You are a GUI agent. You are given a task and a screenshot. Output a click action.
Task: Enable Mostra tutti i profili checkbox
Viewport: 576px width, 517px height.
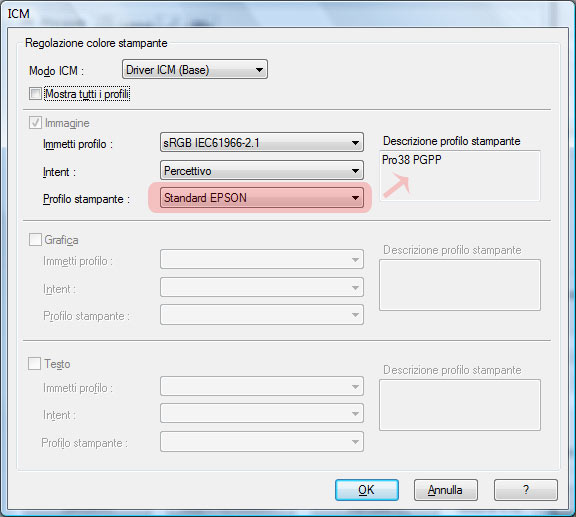(x=36, y=94)
